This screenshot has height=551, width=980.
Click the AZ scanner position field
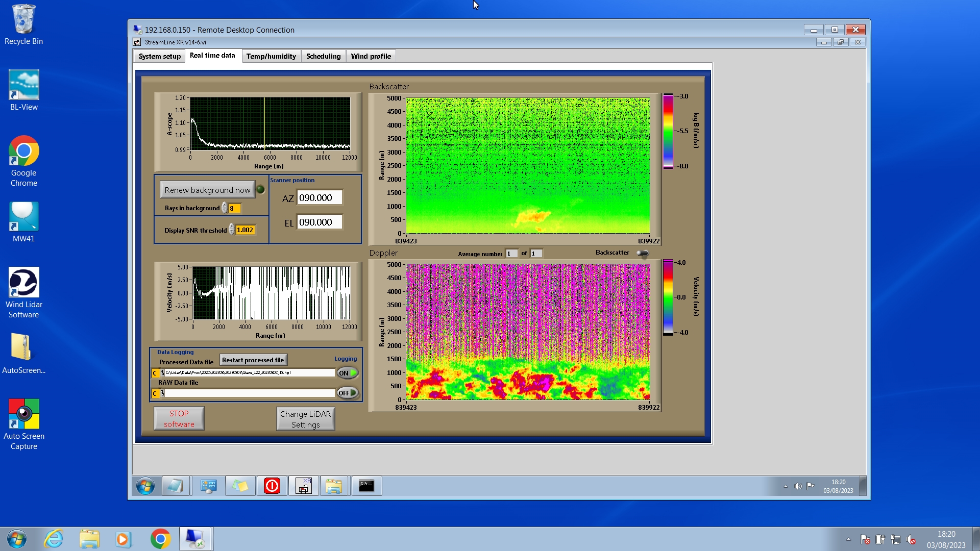tap(319, 198)
